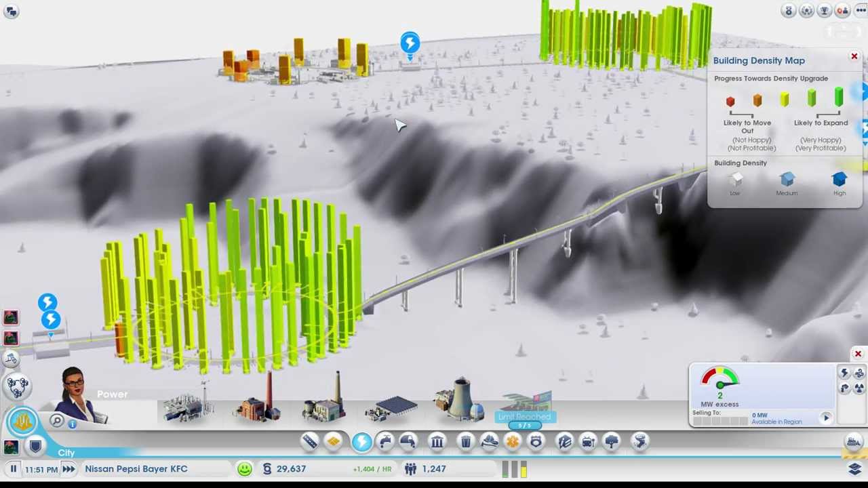Click the fast-forward speed button
This screenshot has height=488, width=868.
(x=68, y=468)
